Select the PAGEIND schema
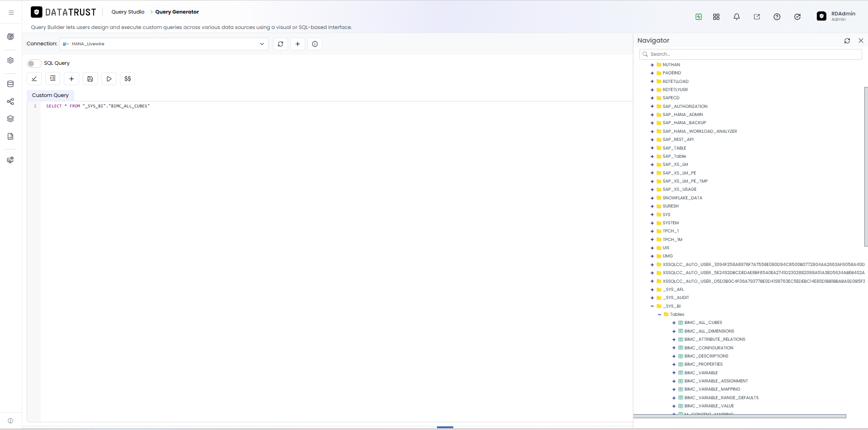 pos(671,73)
